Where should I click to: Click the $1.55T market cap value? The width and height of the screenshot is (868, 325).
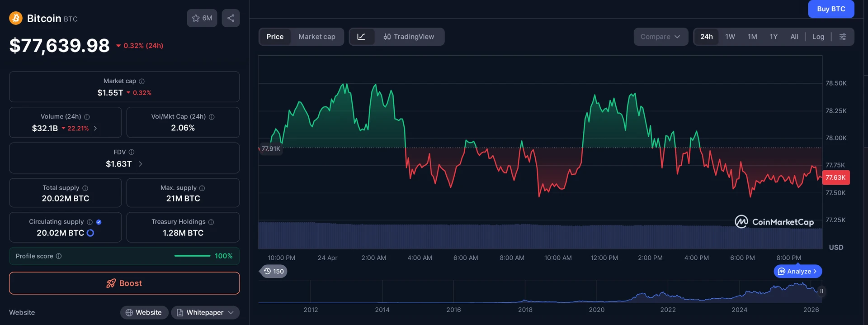coord(110,93)
